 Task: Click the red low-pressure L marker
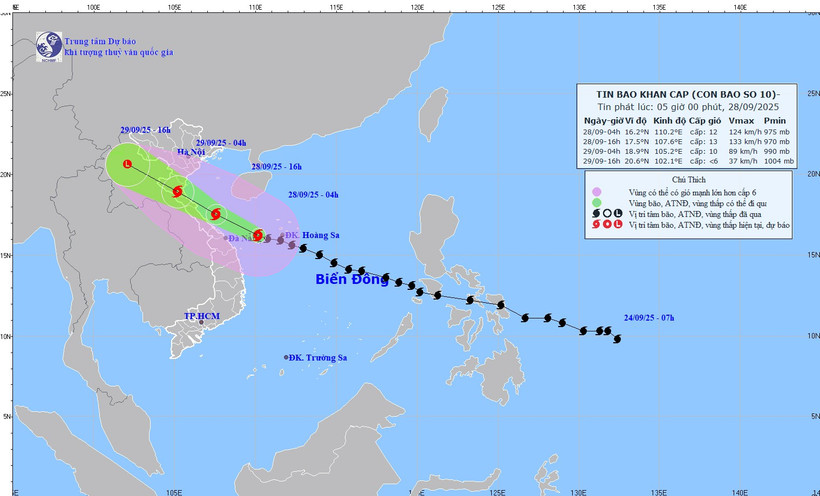coord(127,164)
